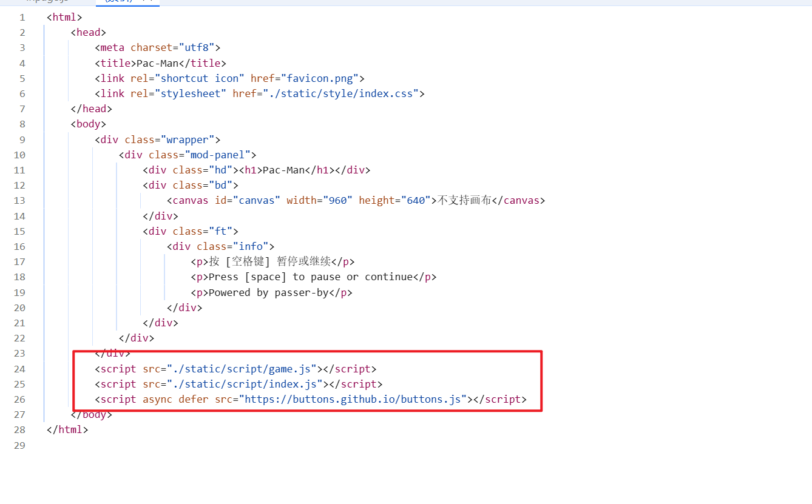Select the active tab with blue underline
This screenshot has height=504, width=812.
point(127,2)
